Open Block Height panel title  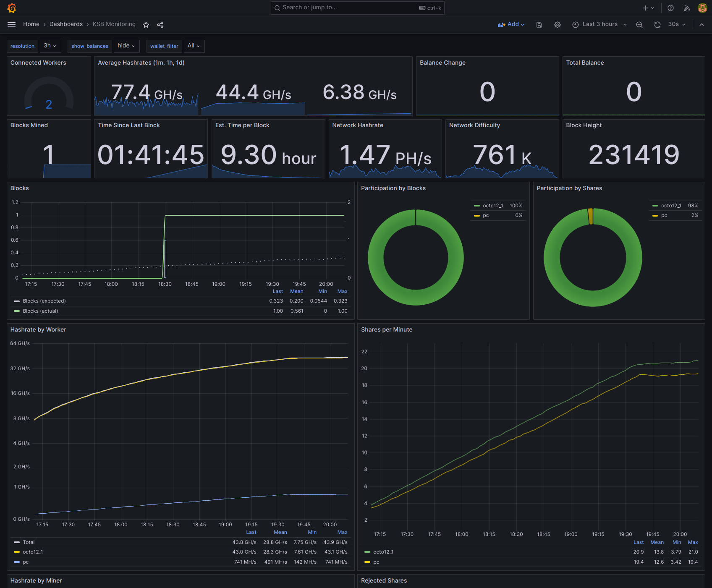tap(584, 125)
